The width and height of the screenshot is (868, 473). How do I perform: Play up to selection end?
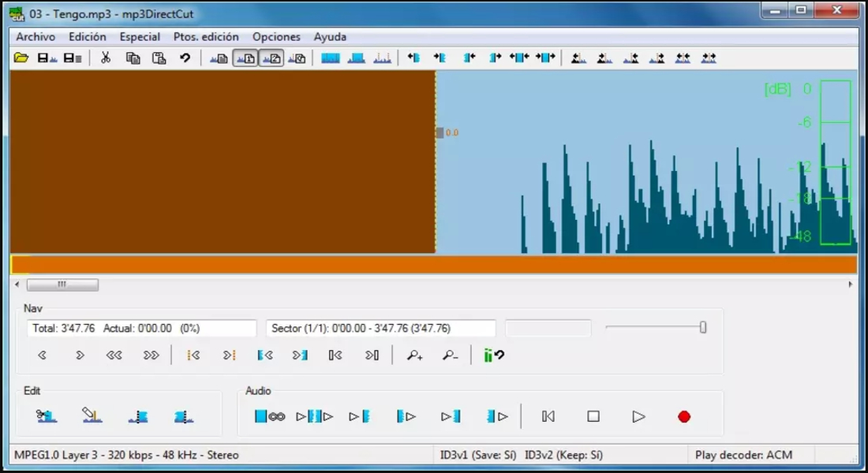click(451, 416)
